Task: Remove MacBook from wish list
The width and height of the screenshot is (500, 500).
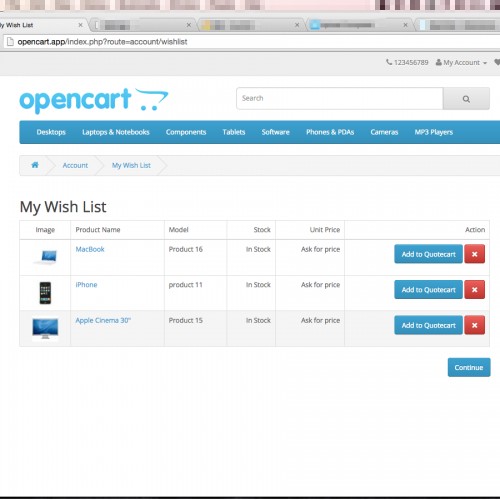Action: (x=475, y=254)
